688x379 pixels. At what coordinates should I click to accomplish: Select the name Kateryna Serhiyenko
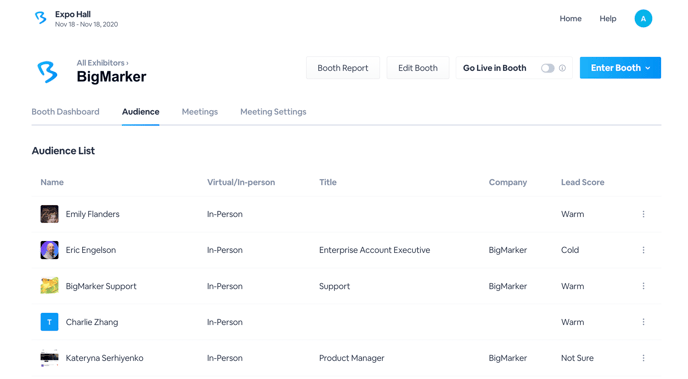coord(104,358)
